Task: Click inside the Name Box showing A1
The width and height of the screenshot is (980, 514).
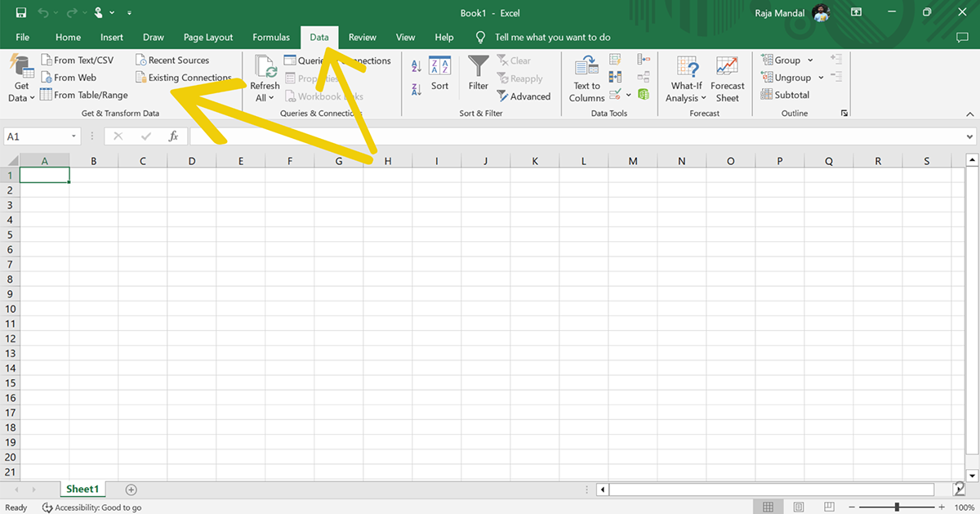Action: click(37, 136)
